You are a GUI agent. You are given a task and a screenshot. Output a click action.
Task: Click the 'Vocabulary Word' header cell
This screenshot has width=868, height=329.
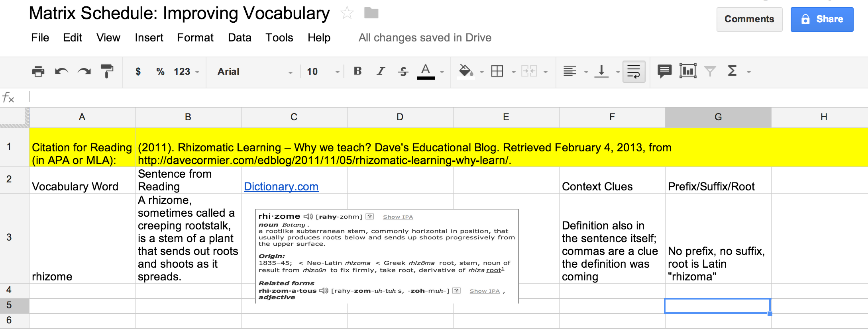[82, 180]
